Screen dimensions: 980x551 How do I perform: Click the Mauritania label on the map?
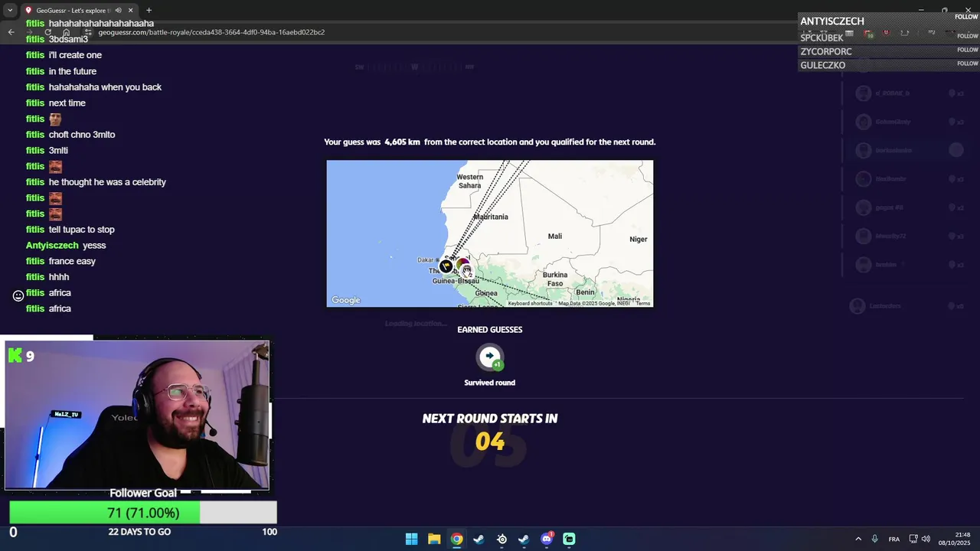[x=491, y=217]
